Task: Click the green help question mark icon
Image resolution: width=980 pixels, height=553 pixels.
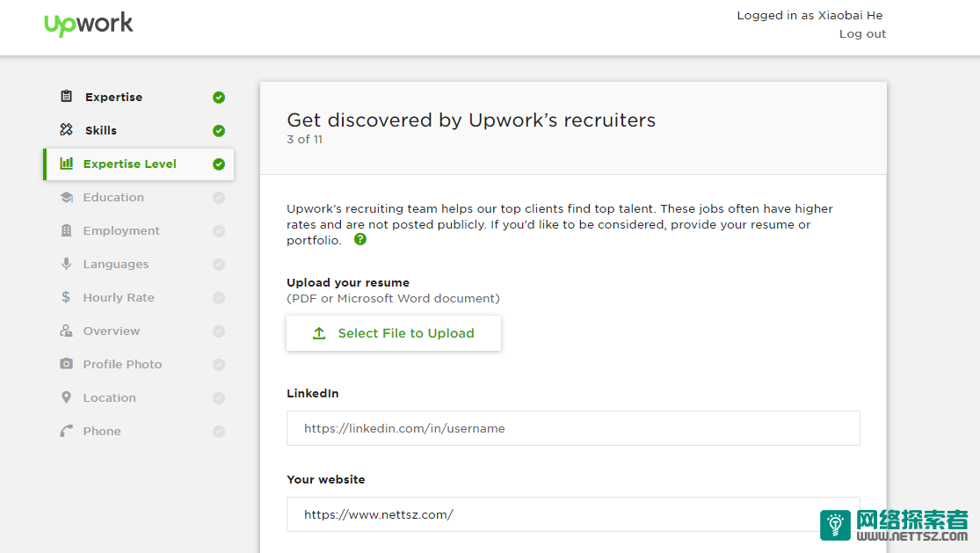Action: pyautogui.click(x=360, y=239)
